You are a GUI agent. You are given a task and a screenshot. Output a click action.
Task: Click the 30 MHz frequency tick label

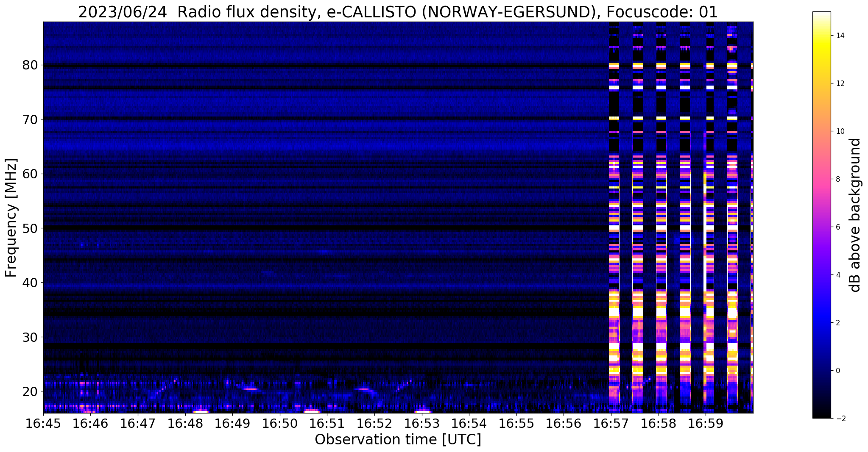(x=31, y=337)
